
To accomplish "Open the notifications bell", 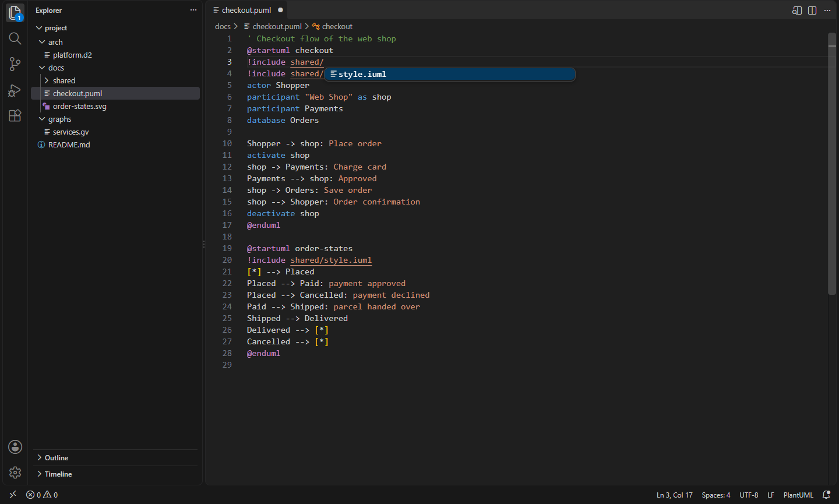I will click(x=826, y=495).
